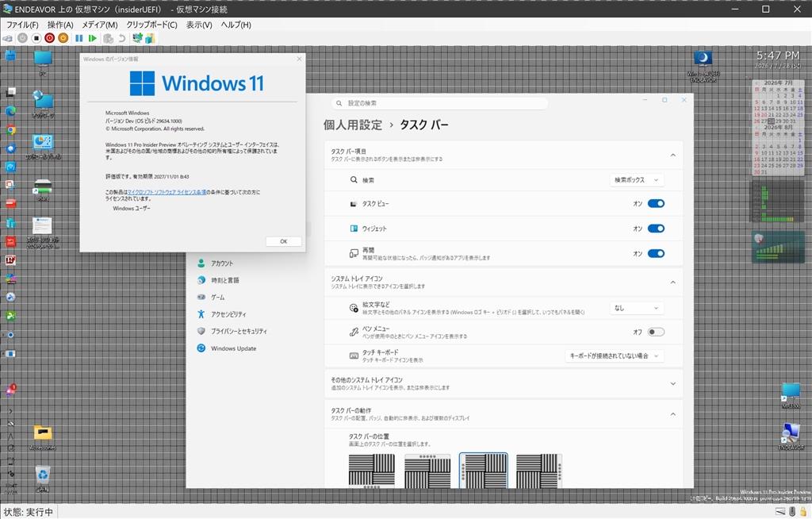Open the PC desktop icon
The width and height of the screenshot is (812, 519).
[43, 63]
